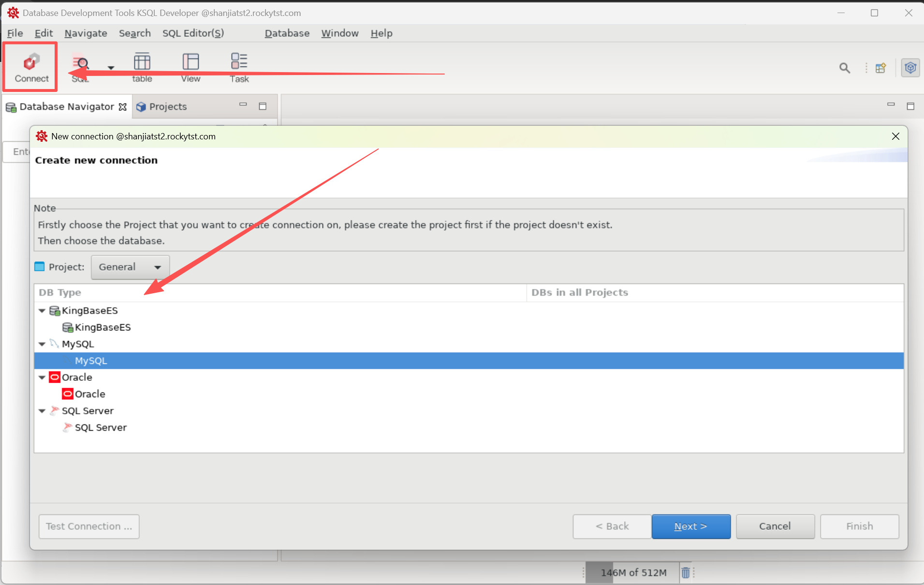Open the Search menu
Screen dimensions: 924x585
pos(135,33)
